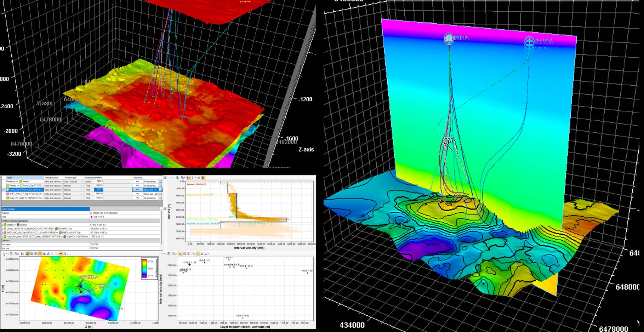Click the Active location header row
The width and height of the screenshot is (644, 332).
pyautogui.click(x=81, y=209)
